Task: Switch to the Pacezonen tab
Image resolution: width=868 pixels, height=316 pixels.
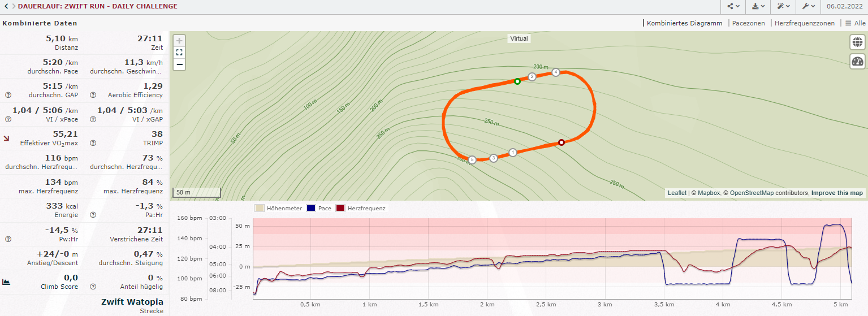Action: (748, 23)
